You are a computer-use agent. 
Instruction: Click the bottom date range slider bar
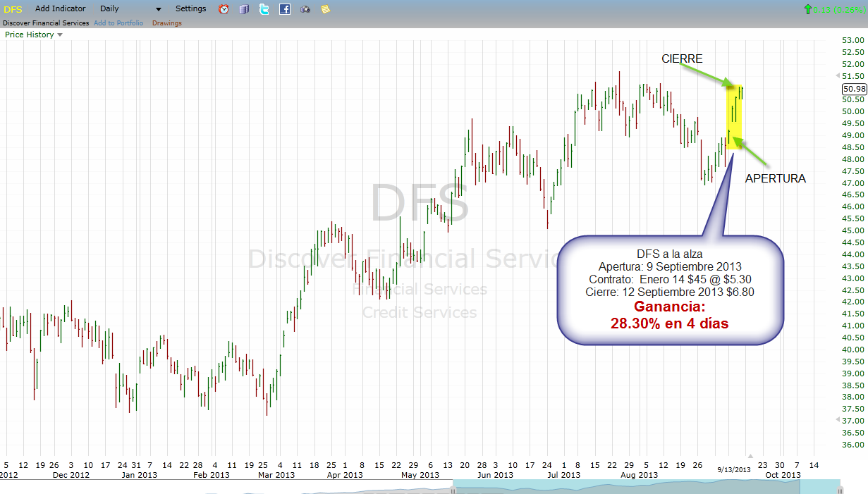tap(645, 486)
